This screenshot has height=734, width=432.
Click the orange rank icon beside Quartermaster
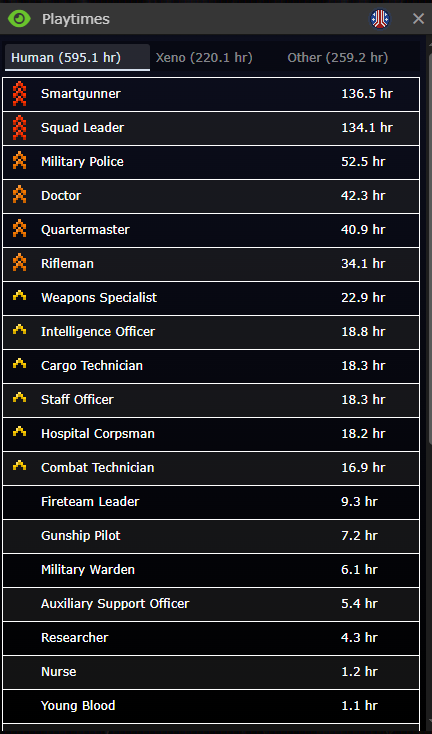click(19, 228)
